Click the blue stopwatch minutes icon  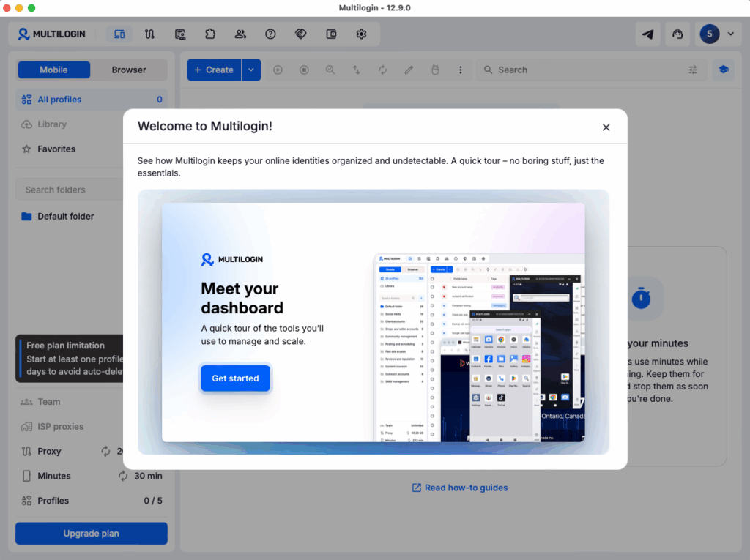pos(641,299)
